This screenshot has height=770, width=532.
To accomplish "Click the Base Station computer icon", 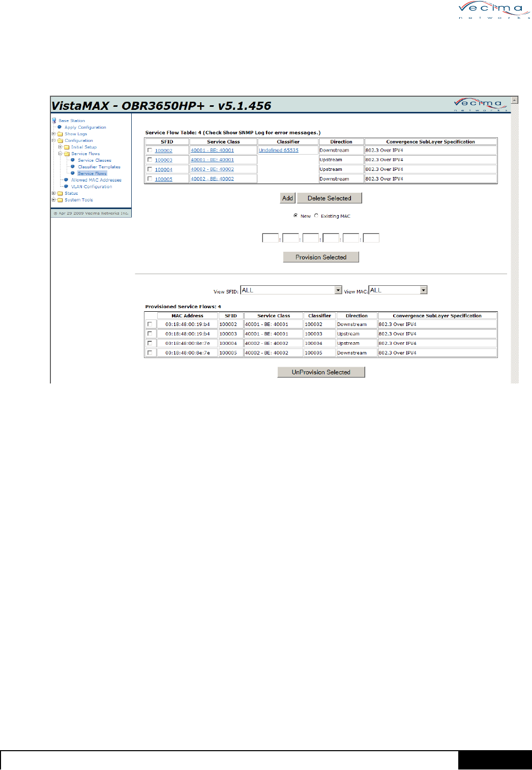I will 54,121.
